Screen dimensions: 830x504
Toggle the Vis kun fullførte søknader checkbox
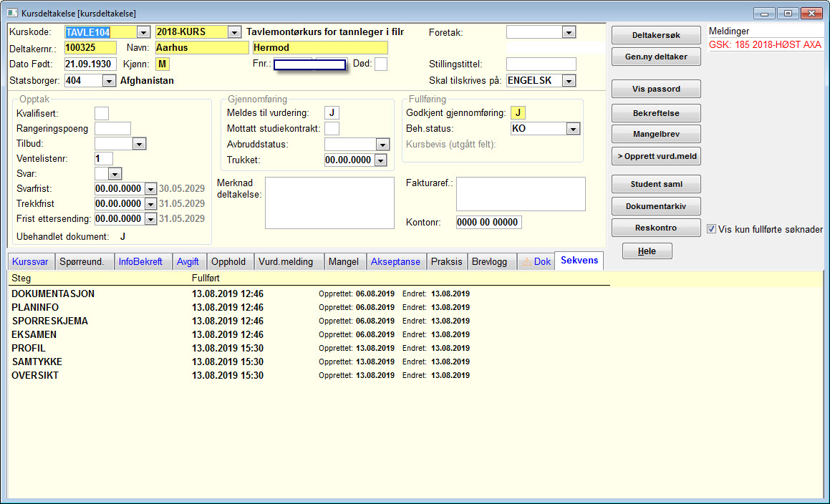tap(711, 229)
